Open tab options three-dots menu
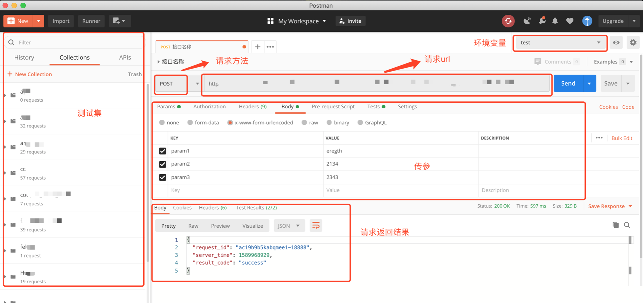Screen dimensions: 644x303 [270, 47]
